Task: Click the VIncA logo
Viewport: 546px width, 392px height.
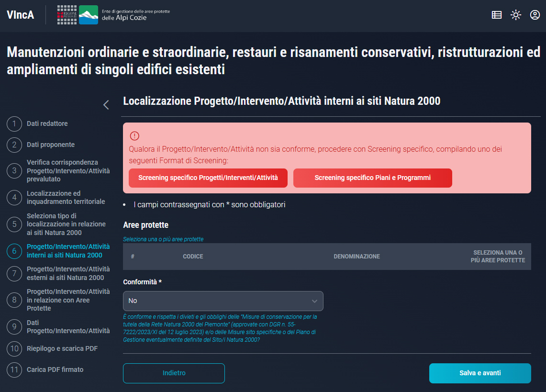Action: coord(21,15)
